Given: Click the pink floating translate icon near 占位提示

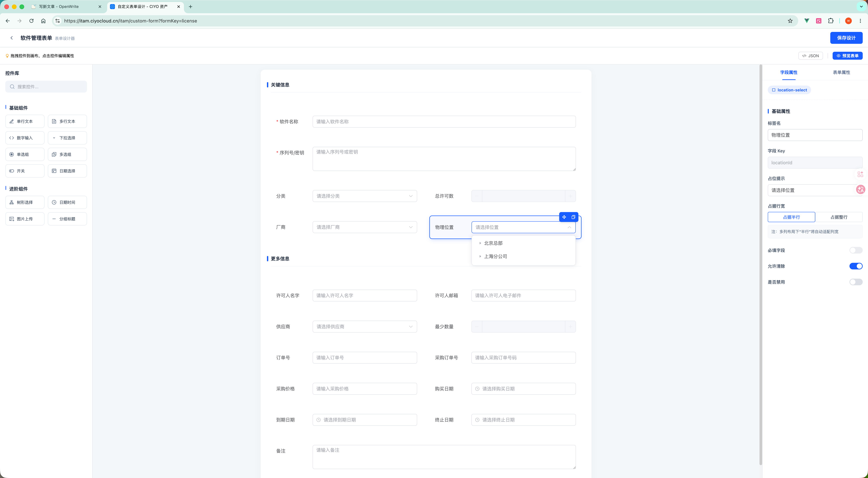Looking at the screenshot, I should pos(861,190).
